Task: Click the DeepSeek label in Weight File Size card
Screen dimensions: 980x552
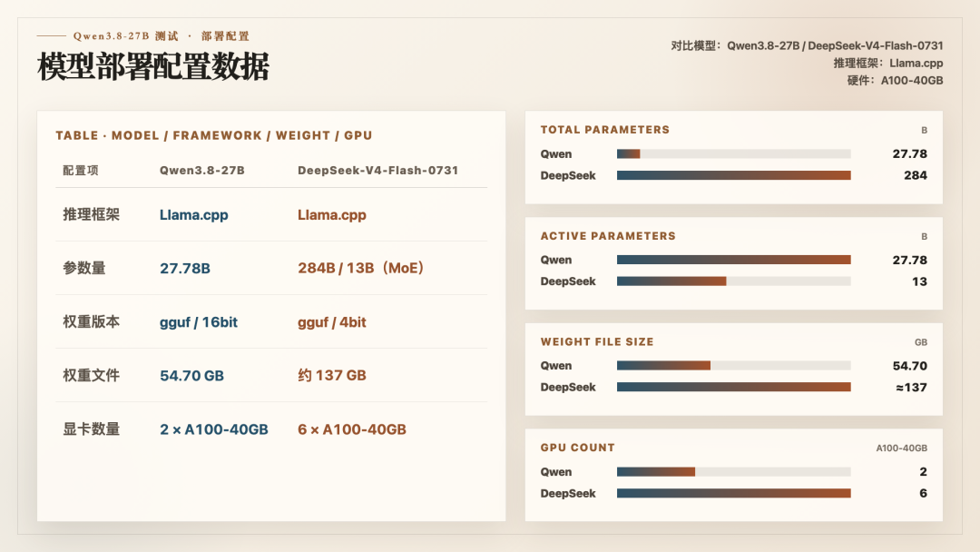Action: (x=568, y=388)
